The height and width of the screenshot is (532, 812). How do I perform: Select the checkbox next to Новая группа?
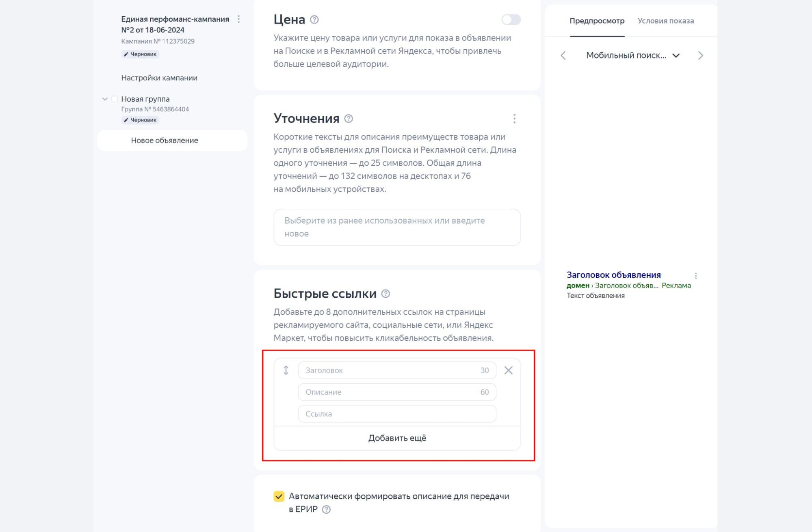(115, 99)
